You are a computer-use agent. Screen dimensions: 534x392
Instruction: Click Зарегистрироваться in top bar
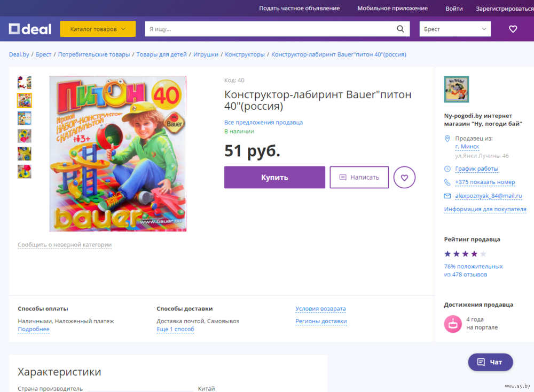(505, 9)
